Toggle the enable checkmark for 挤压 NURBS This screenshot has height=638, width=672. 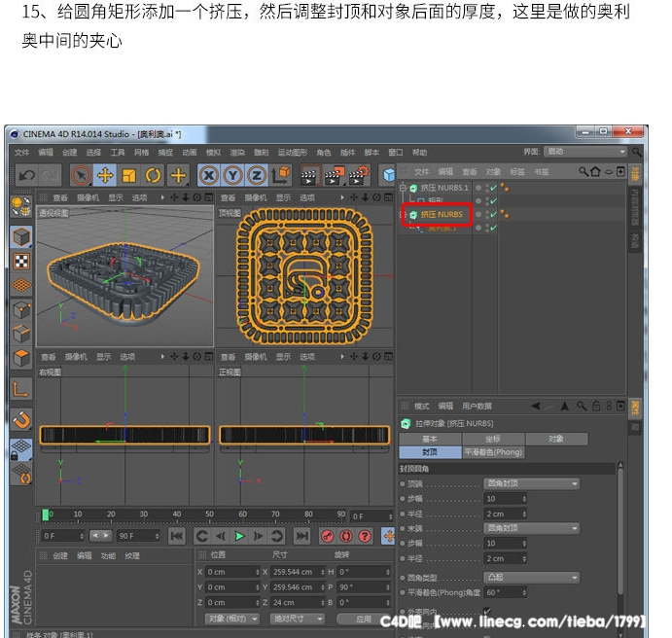pos(493,214)
